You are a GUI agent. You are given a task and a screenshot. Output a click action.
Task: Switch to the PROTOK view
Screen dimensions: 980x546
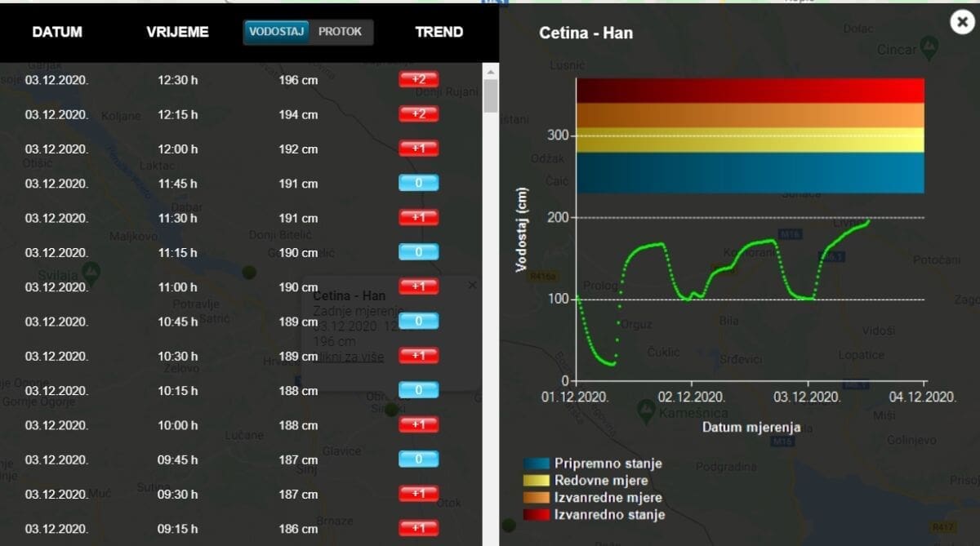click(340, 32)
